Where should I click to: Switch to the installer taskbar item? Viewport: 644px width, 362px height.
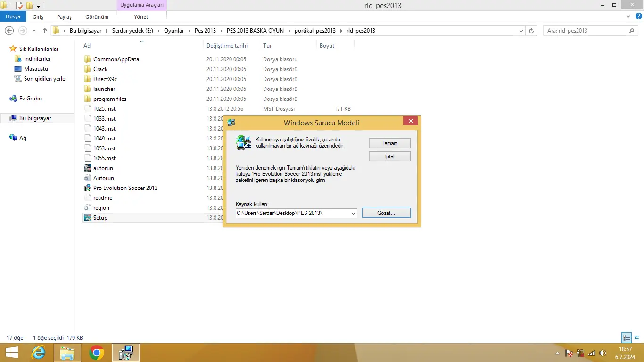[126, 353]
